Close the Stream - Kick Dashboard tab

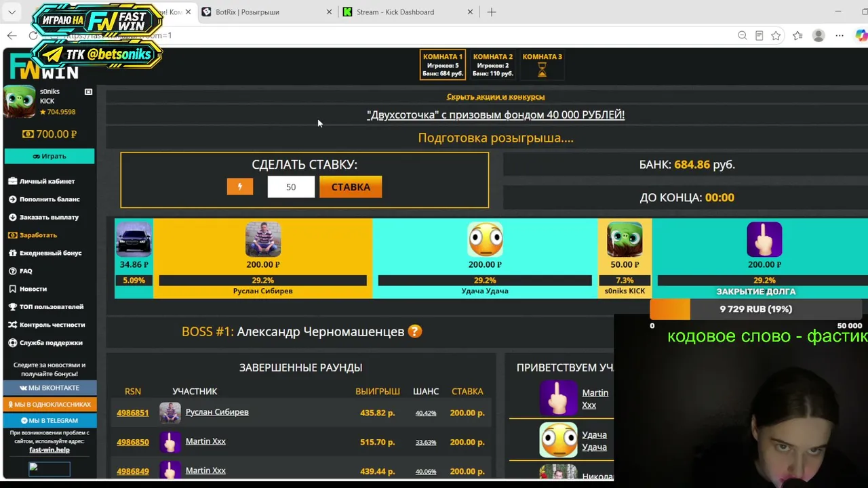point(471,12)
